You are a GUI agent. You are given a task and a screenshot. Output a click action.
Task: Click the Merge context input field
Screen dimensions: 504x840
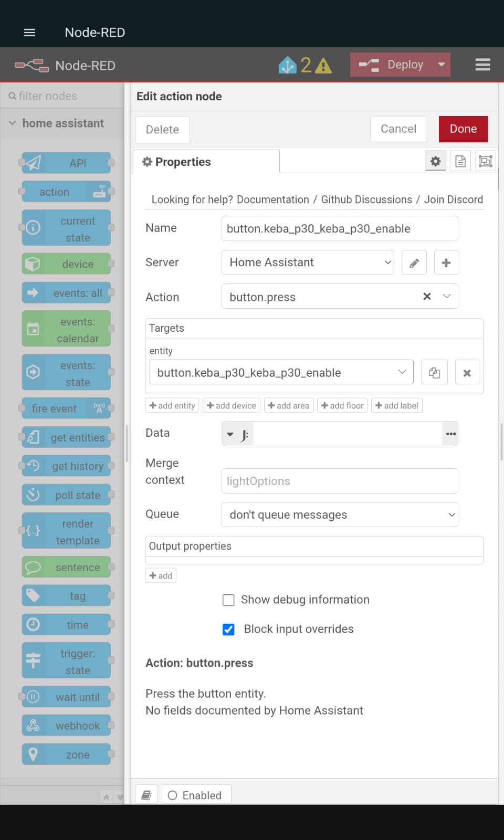[340, 481]
